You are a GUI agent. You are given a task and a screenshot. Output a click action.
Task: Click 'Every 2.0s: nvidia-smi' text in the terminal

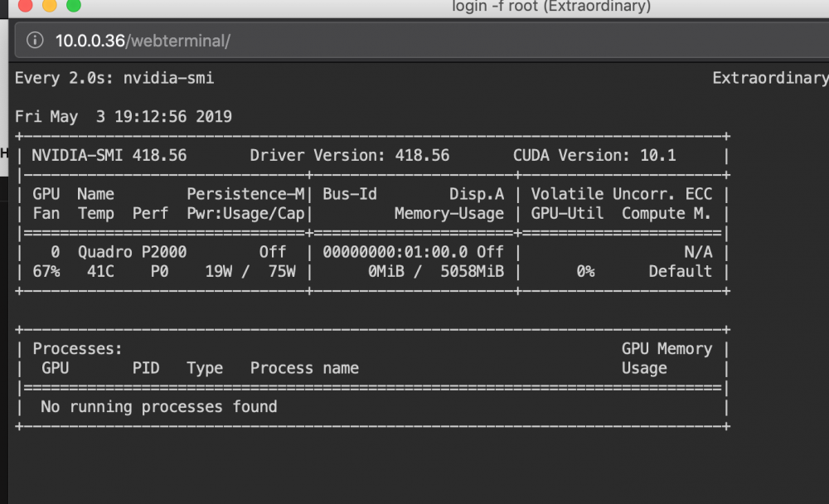click(114, 78)
